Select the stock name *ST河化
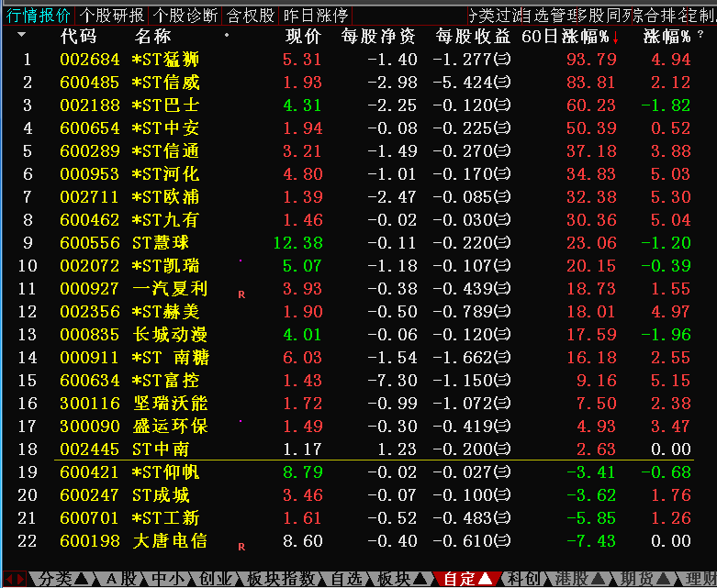Viewport: 717px width, 588px height. tap(165, 174)
